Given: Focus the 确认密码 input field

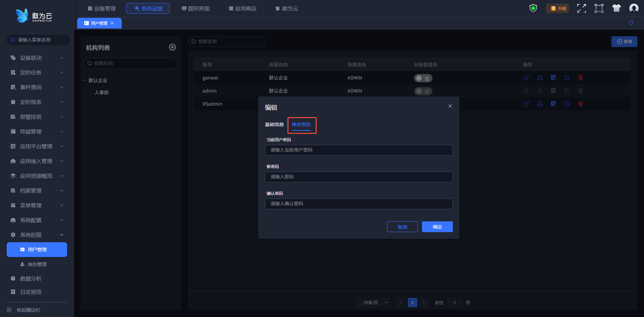Looking at the screenshot, I should [x=359, y=204].
